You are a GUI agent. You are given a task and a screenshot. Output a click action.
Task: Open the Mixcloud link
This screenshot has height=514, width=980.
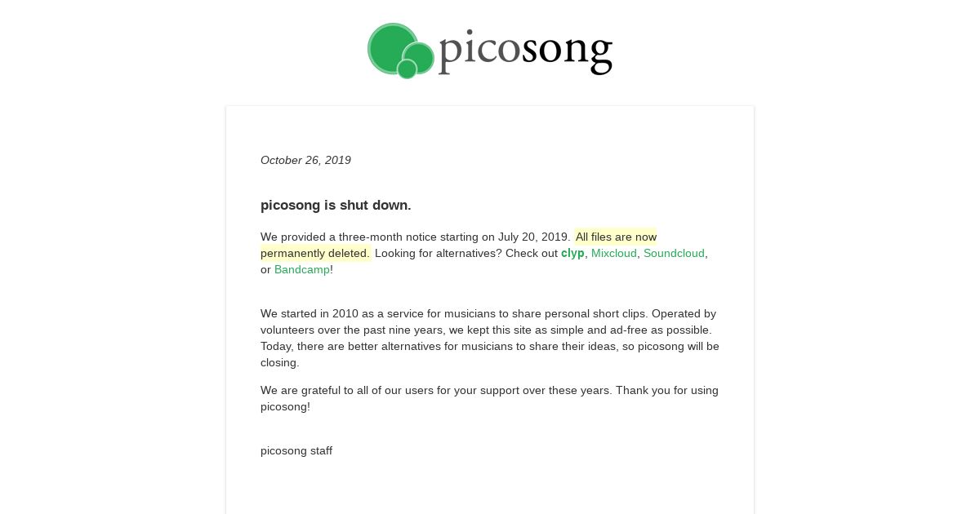click(x=614, y=253)
